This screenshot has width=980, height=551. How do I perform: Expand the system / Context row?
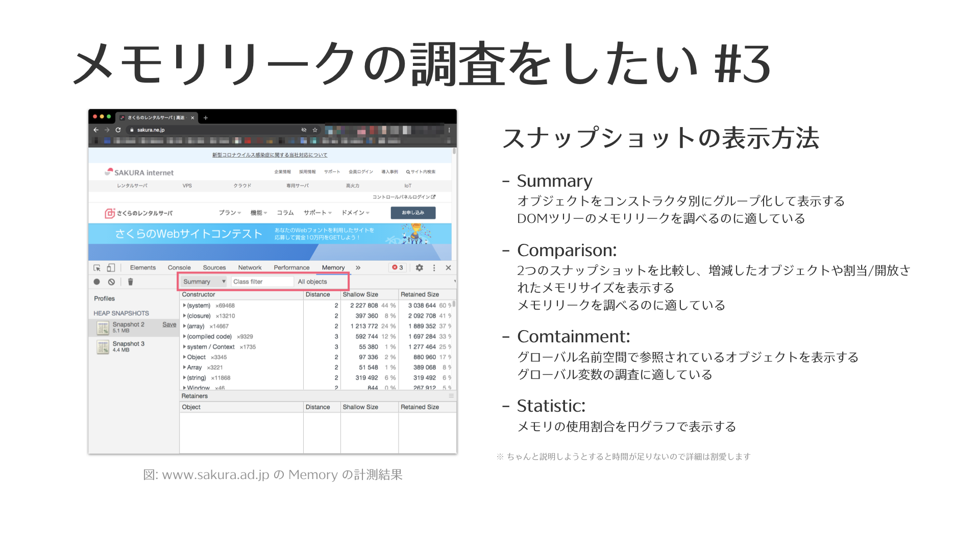point(184,347)
